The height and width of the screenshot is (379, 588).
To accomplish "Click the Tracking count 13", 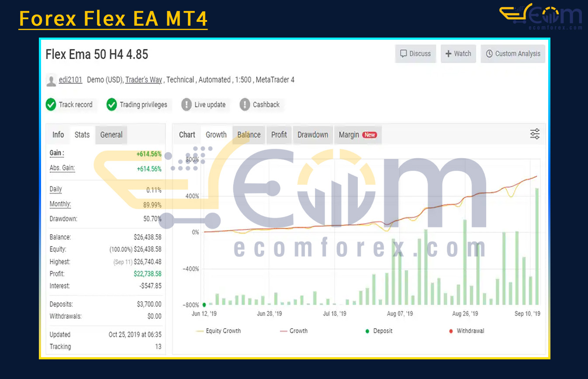I will (158, 347).
